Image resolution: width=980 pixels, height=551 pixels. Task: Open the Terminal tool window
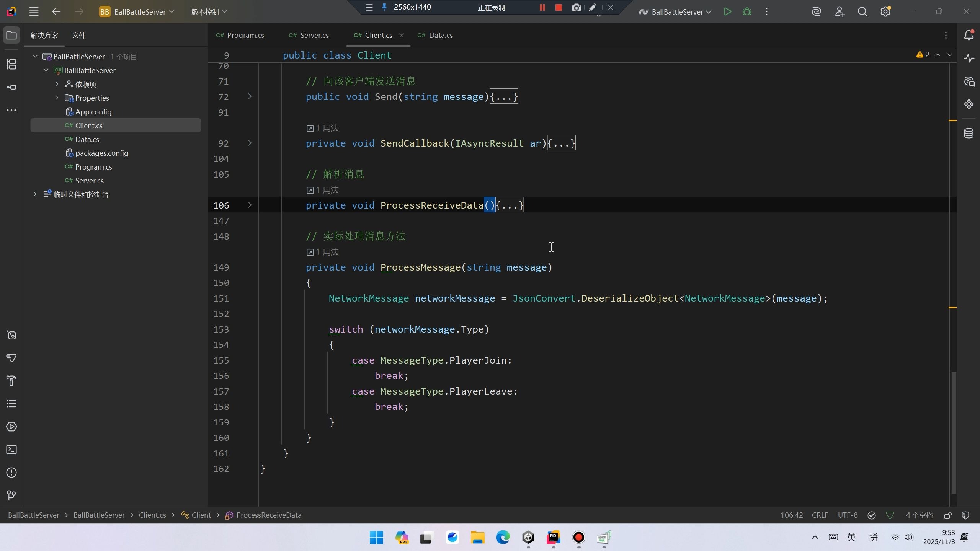coord(11,450)
